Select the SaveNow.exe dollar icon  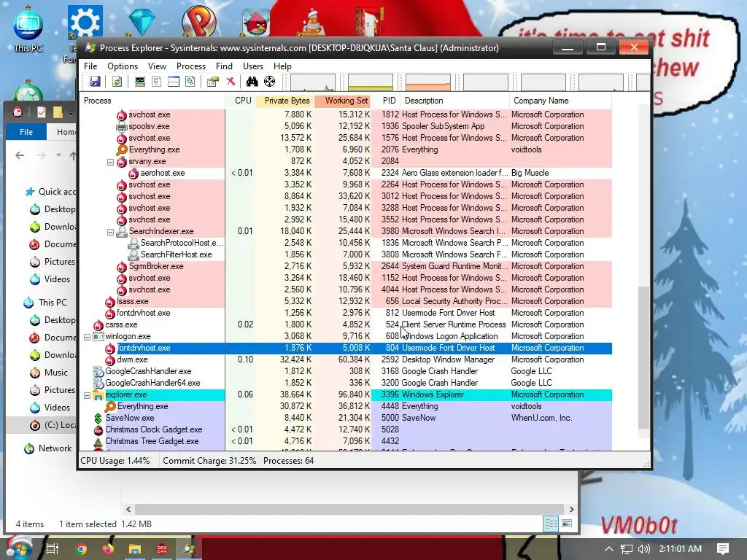coord(98,418)
